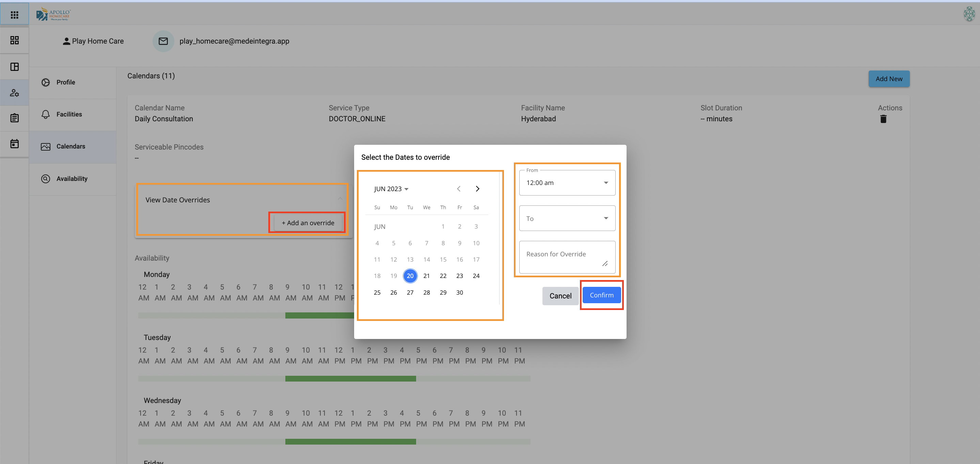Collapse the View Date Overrides section

click(340, 199)
